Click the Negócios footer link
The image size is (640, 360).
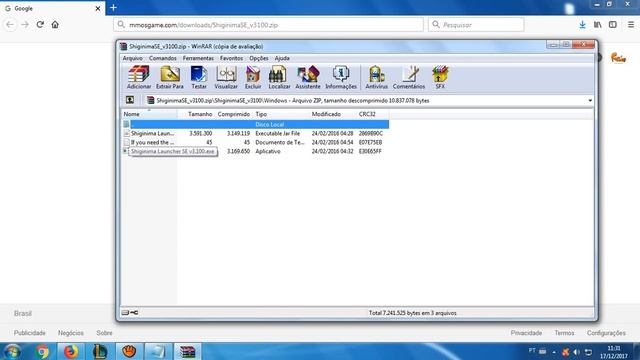pos(71,333)
